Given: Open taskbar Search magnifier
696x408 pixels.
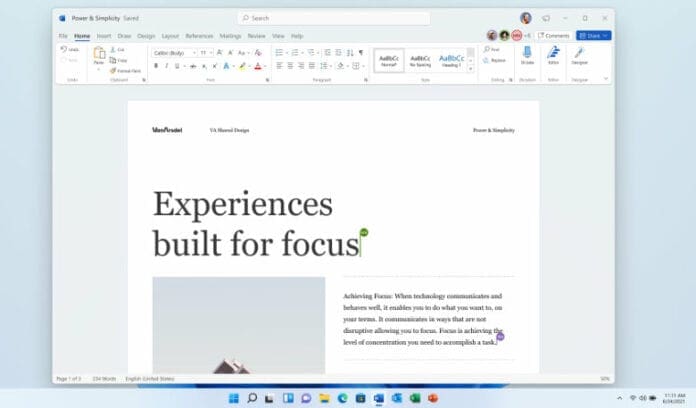Looking at the screenshot, I should coord(252,398).
